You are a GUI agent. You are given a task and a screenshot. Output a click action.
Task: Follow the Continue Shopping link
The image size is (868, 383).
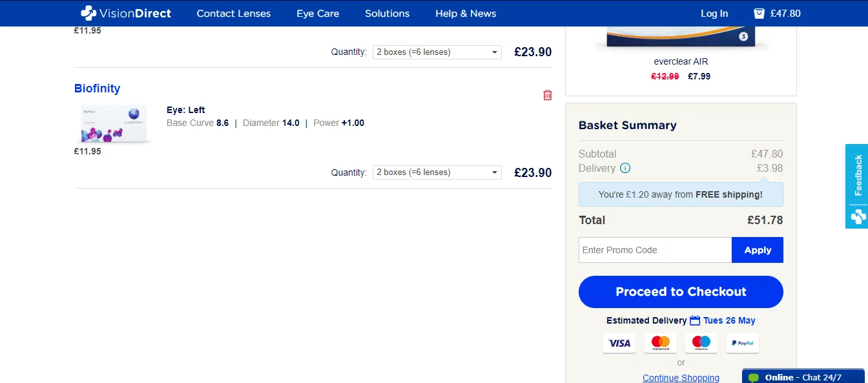(681, 378)
